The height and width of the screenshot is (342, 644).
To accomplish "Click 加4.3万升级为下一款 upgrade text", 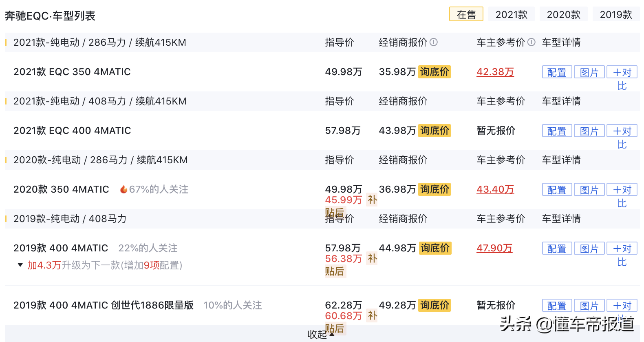I will coord(105,265).
